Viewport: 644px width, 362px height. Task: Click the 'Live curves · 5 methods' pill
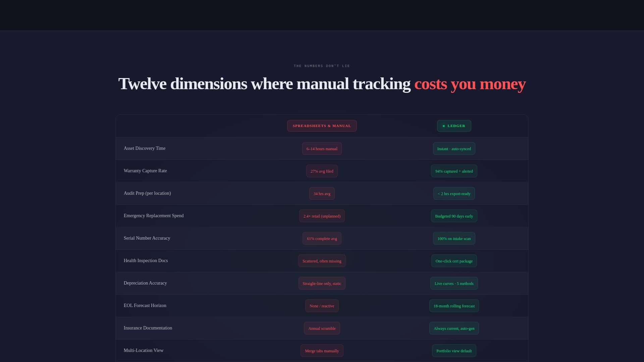click(454, 284)
